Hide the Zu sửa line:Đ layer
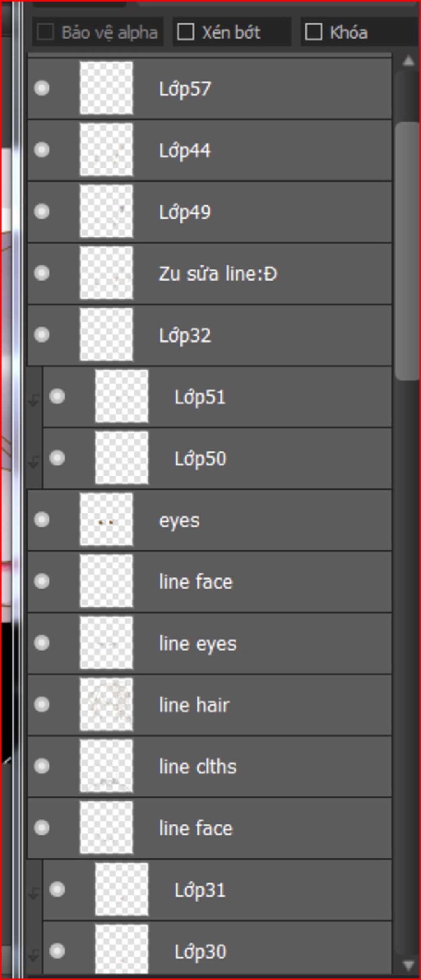Viewport: 421px width, 980px height. point(42,273)
